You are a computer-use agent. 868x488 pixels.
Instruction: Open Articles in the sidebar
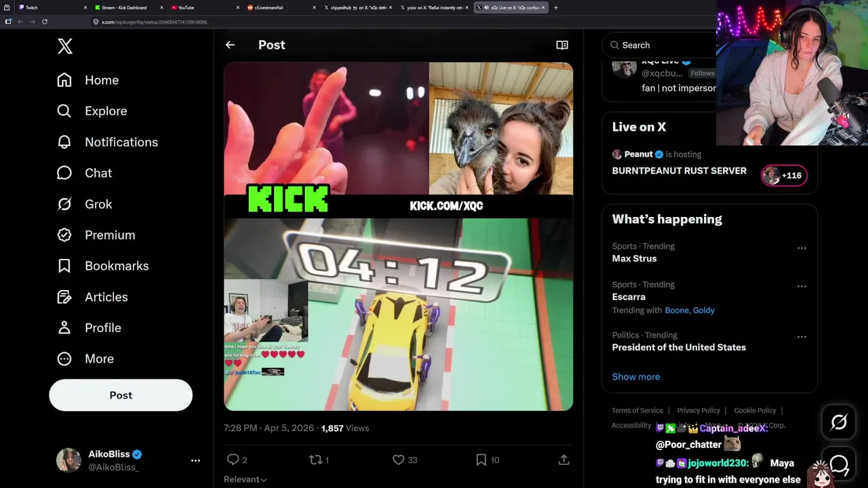(93, 297)
